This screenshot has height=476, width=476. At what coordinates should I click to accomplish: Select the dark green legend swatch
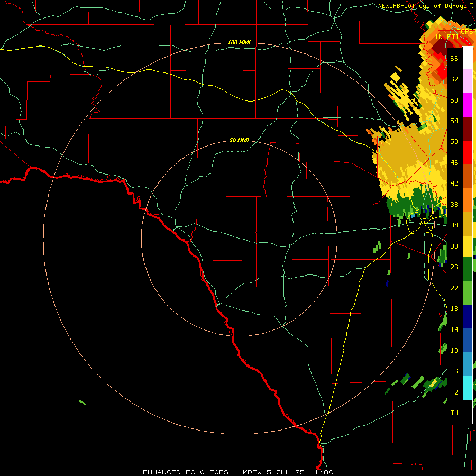pos(467,269)
